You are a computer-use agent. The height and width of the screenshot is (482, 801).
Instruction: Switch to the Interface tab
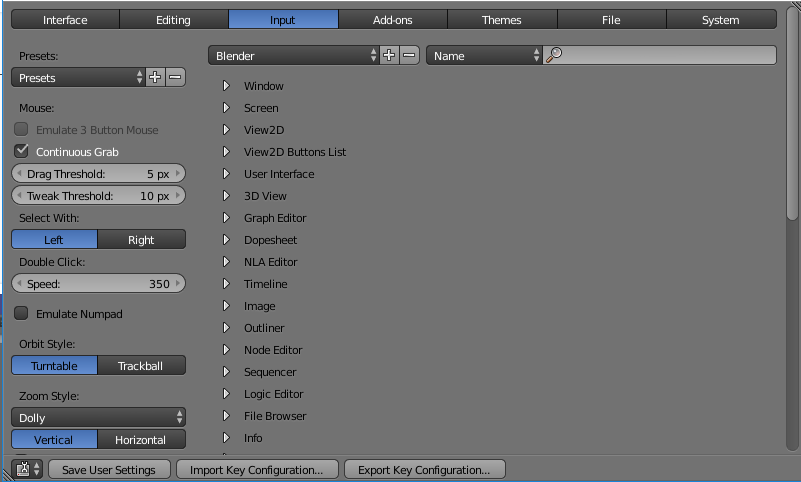click(65, 19)
